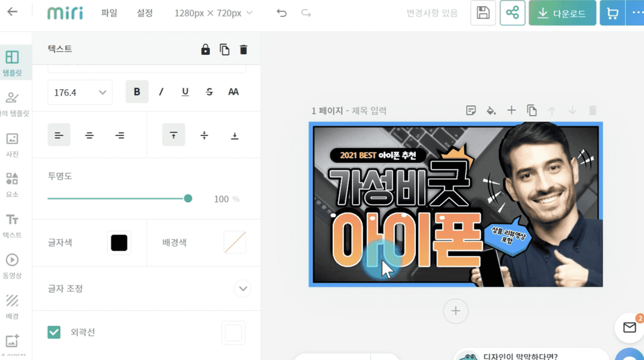Click the 투명도 opacity slider handle
Screen dimensions: 644x360
pyautogui.click(x=188, y=198)
